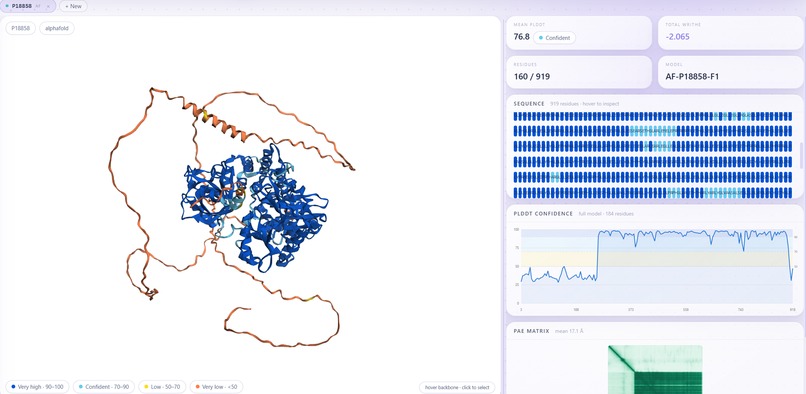Click the total writhe value -2.065
This screenshot has width=806, height=394.
tap(677, 37)
